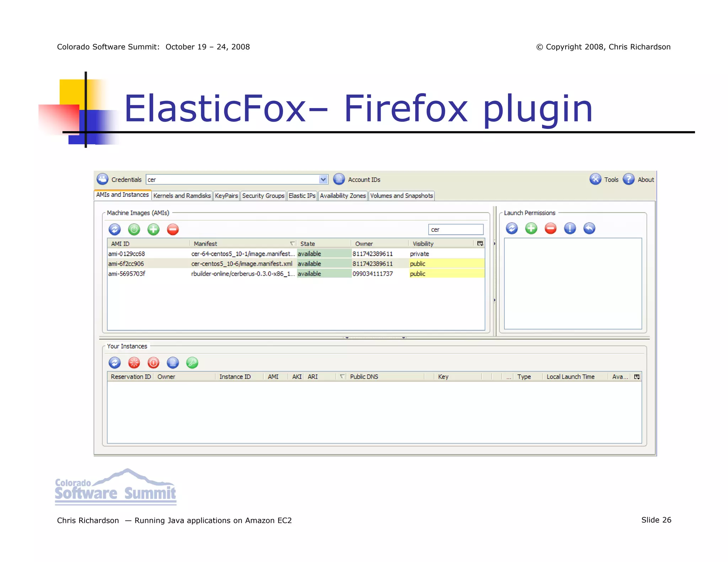
Task: Sort instances by the AKI column
Action: [296, 377]
